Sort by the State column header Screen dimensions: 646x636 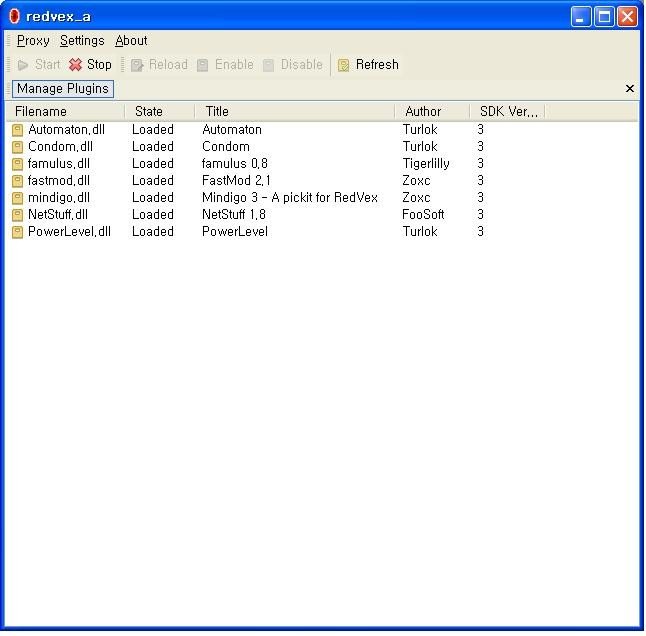tap(159, 112)
